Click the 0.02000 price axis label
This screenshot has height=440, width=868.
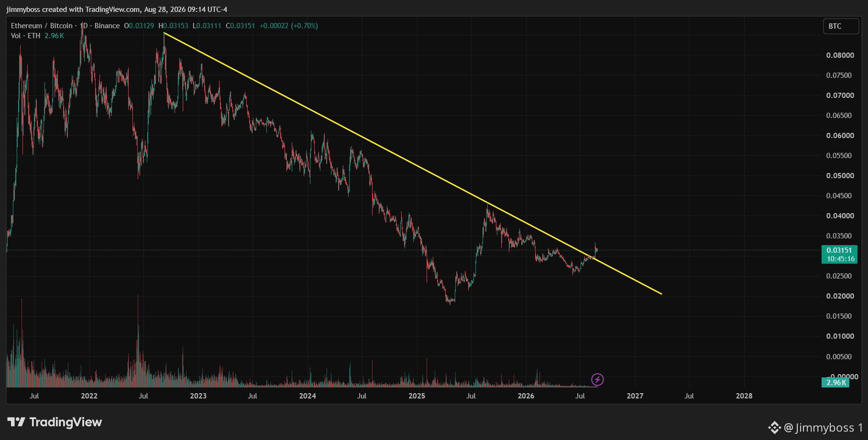tap(840, 296)
